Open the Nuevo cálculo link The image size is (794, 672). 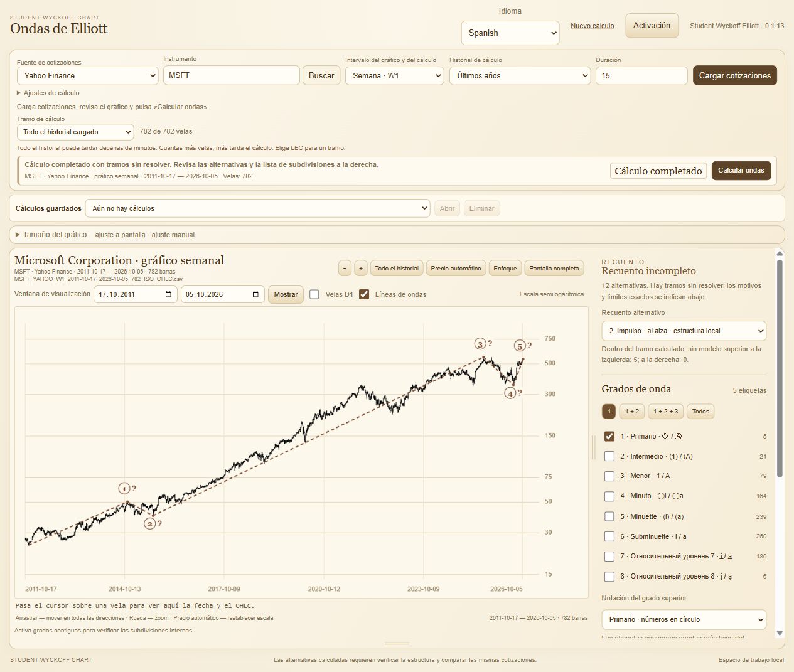(x=593, y=26)
